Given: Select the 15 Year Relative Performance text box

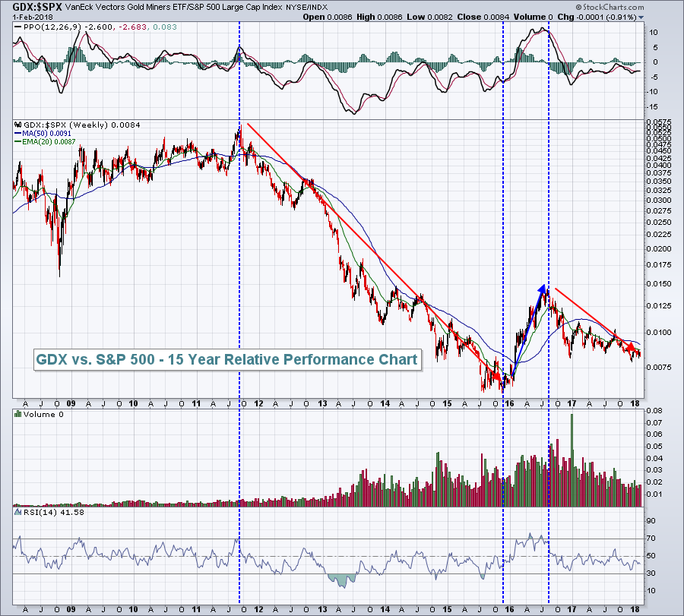Looking at the screenshot, I should [228, 359].
